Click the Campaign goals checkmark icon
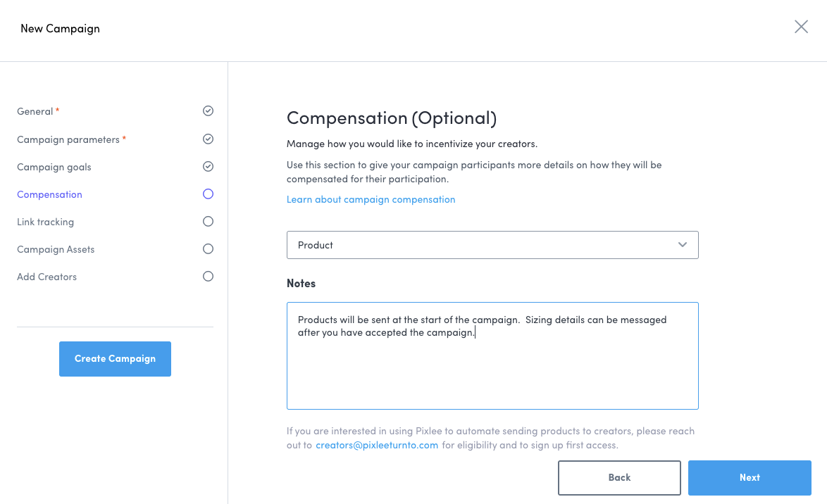The height and width of the screenshot is (504, 827). tap(208, 167)
